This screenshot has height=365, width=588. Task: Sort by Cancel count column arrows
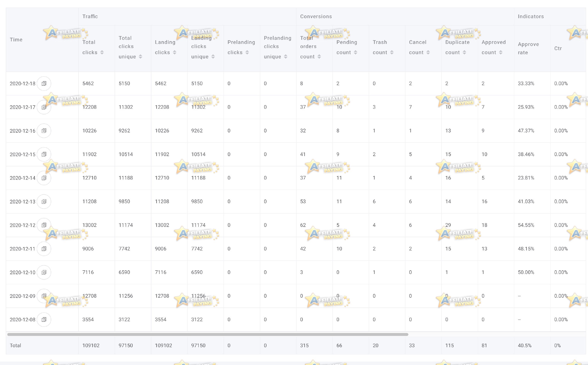(x=428, y=52)
